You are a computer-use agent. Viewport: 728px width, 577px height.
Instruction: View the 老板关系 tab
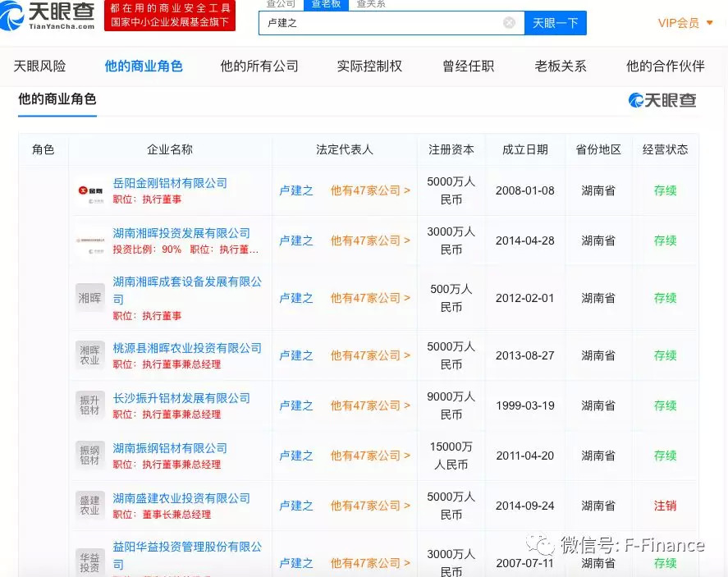[x=561, y=66]
